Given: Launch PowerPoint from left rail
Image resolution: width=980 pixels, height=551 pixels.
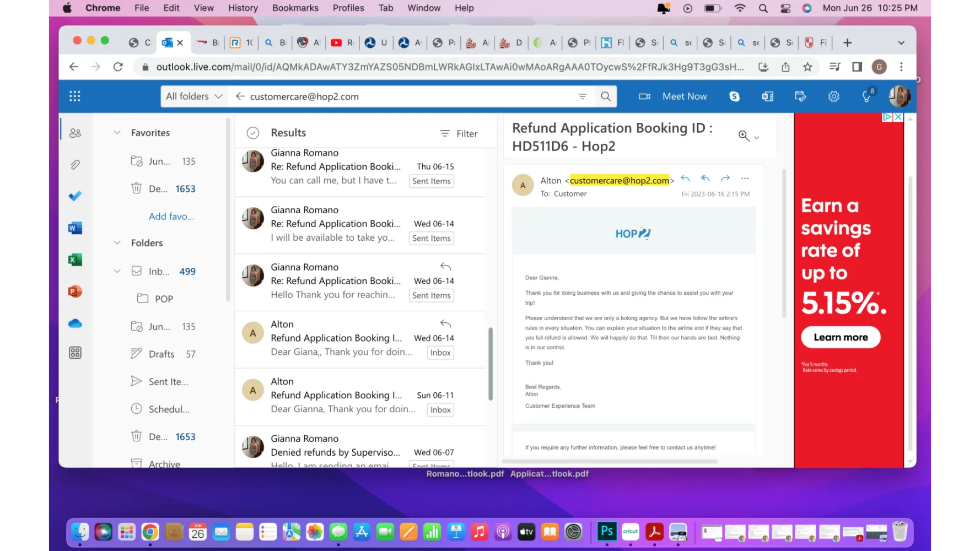Looking at the screenshot, I should [x=76, y=291].
